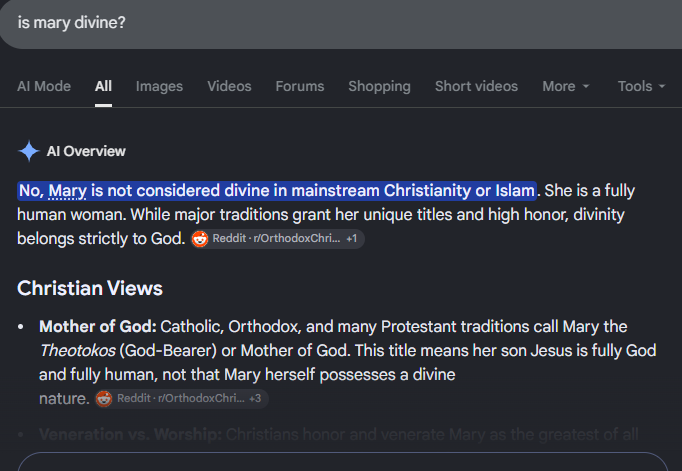This screenshot has height=471, width=682.
Task: Click the AI Overview sparkle icon
Action: pos(29,151)
